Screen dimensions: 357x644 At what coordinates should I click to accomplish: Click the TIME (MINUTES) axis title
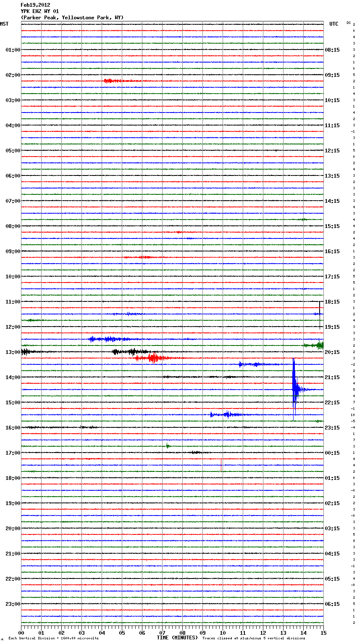(177, 638)
